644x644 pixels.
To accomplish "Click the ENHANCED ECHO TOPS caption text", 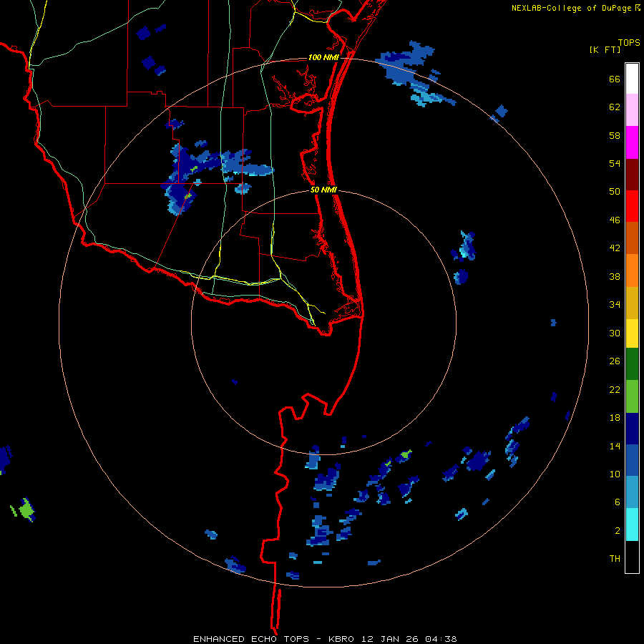I will [251, 639].
